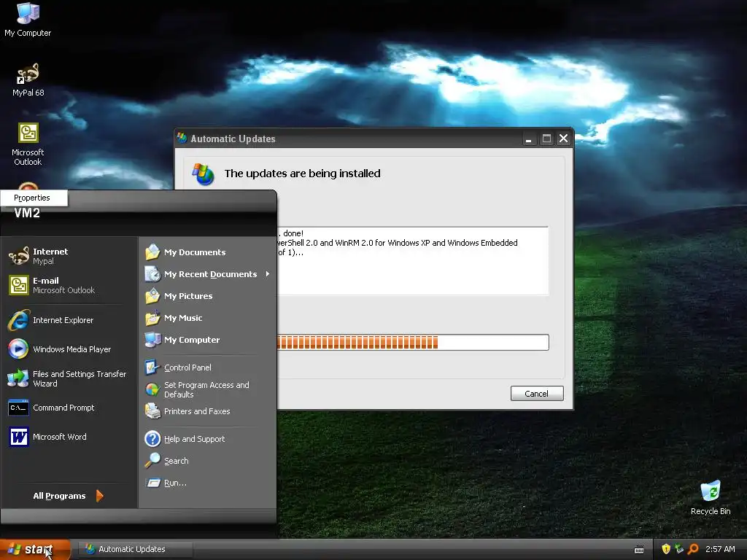Open My Music from Start menu
Image resolution: width=747 pixels, height=560 pixels.
click(x=206, y=318)
